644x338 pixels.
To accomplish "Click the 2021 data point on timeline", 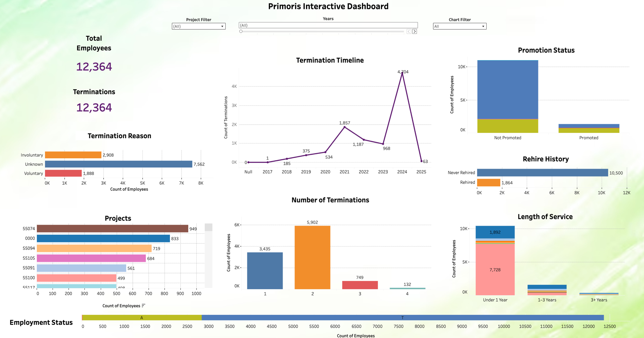I will point(344,127).
